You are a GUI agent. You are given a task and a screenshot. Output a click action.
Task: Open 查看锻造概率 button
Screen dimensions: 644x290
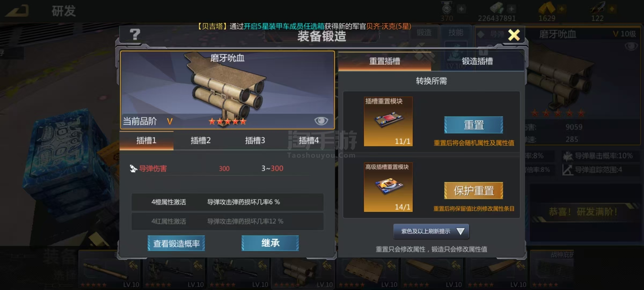(176, 243)
